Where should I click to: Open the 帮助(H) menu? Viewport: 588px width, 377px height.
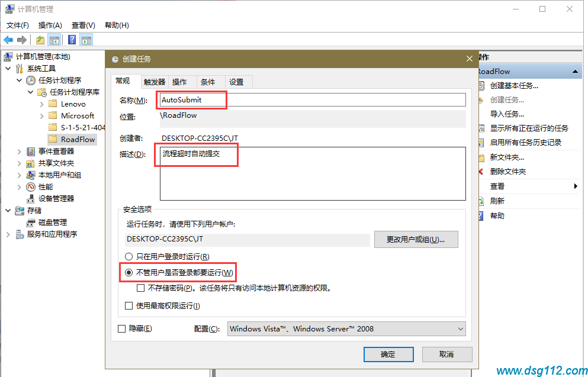117,25
